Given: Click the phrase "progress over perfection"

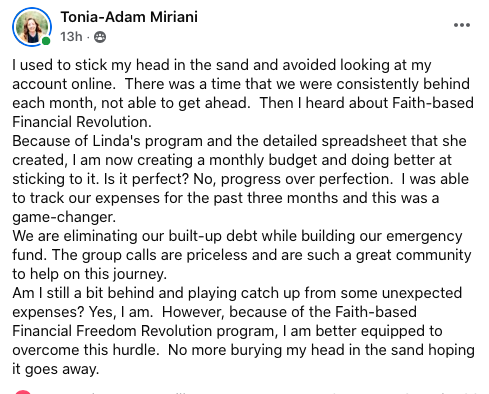Looking at the screenshot, I should [305, 179].
